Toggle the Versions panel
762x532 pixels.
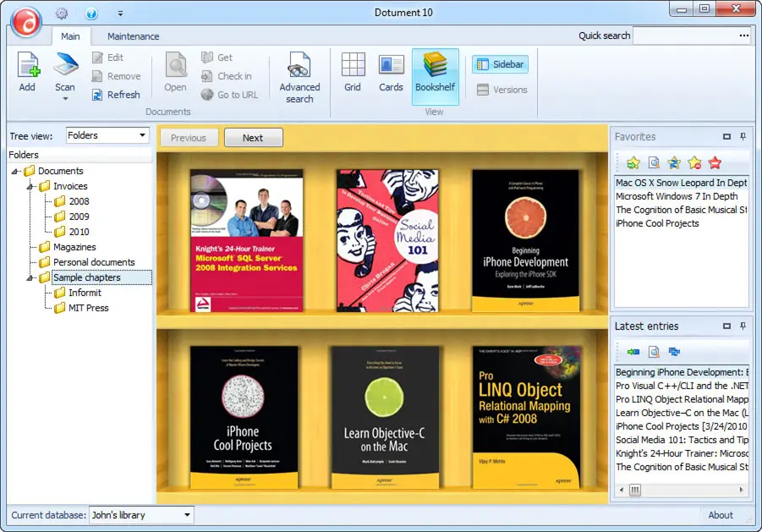click(x=502, y=90)
